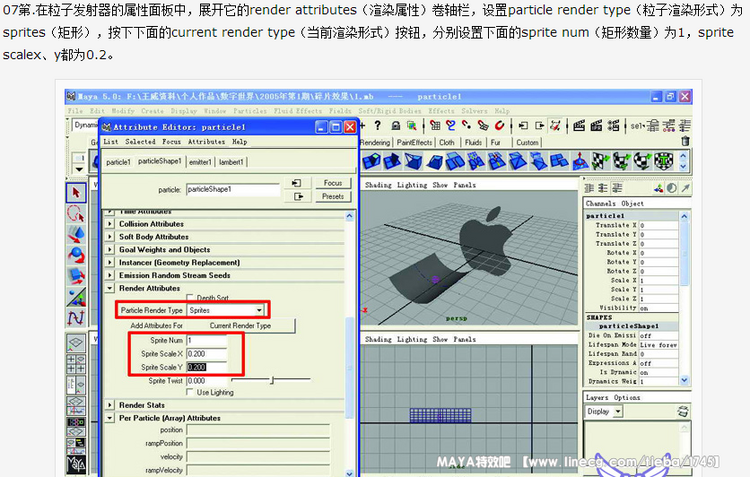Screen dimensions: 750x477
Task: Open the Channels menu in channel box
Action: [x=600, y=203]
